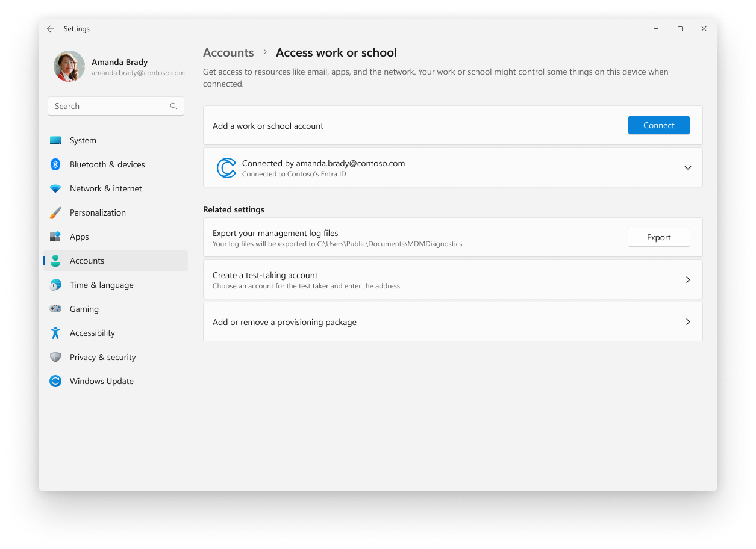The image size is (756, 549).
Task: Click the Contoso logo icon
Action: (226, 168)
